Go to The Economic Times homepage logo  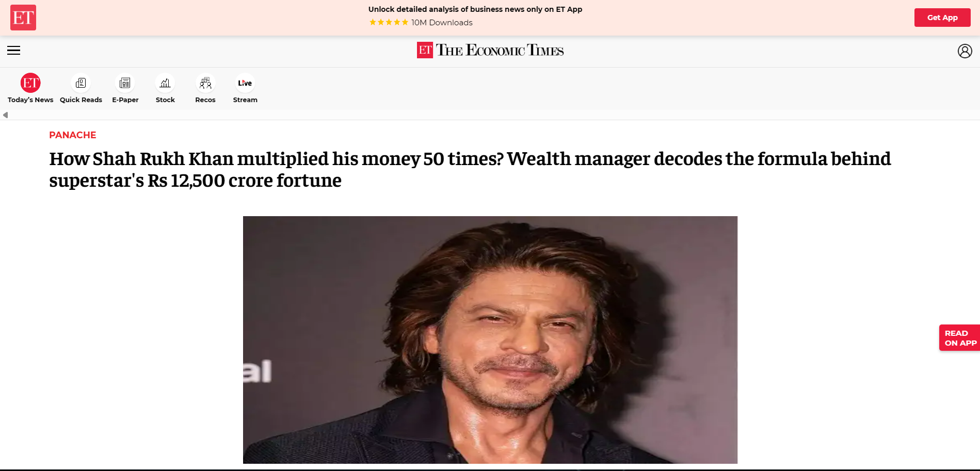tap(490, 51)
